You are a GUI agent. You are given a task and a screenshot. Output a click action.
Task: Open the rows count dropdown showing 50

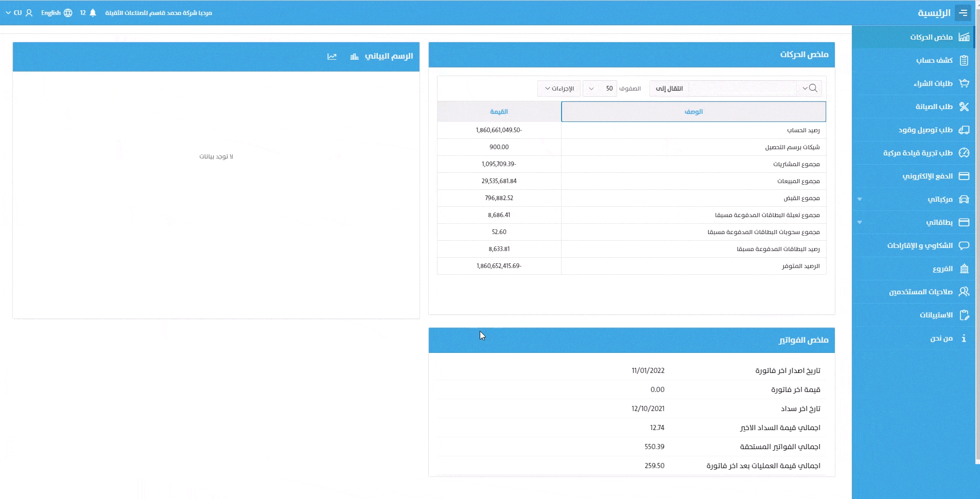pos(600,88)
